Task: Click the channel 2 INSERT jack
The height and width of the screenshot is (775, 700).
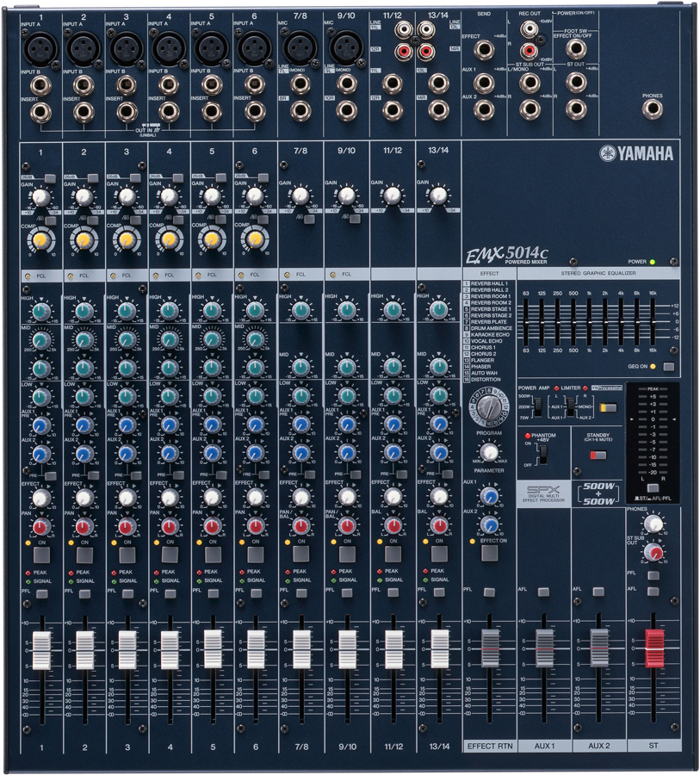Action: [84, 112]
